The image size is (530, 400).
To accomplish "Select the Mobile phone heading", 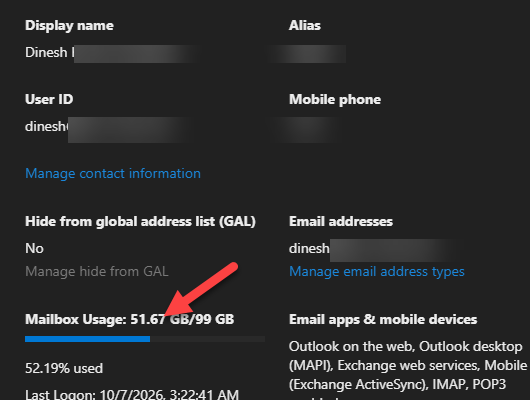I will point(335,99).
